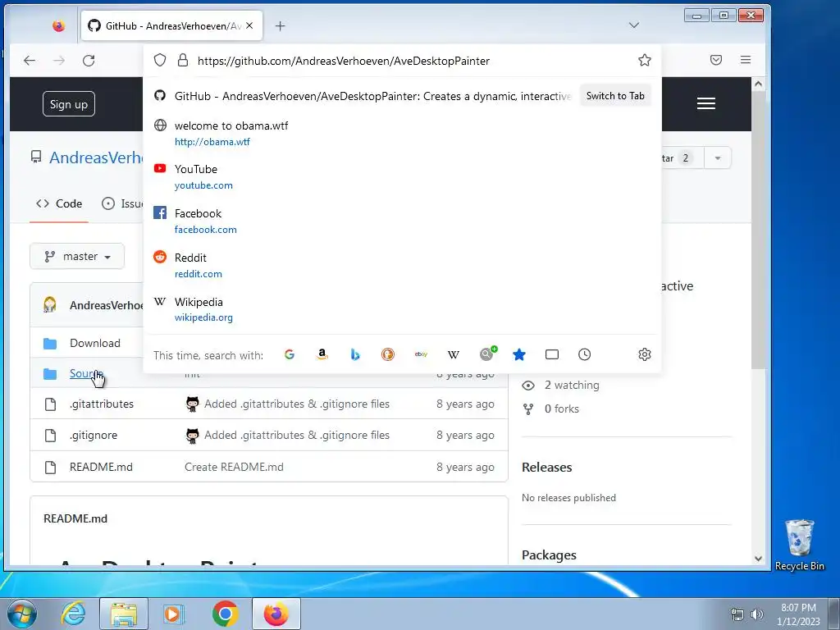This screenshot has width=840, height=630.
Task: Choose the Wikipedia suggestion
Action: [x=402, y=309]
